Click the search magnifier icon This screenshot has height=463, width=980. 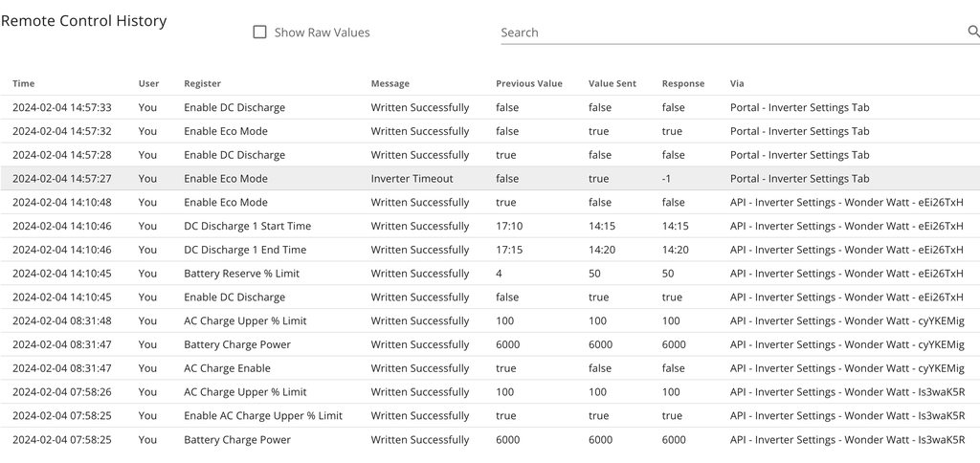coord(972,32)
